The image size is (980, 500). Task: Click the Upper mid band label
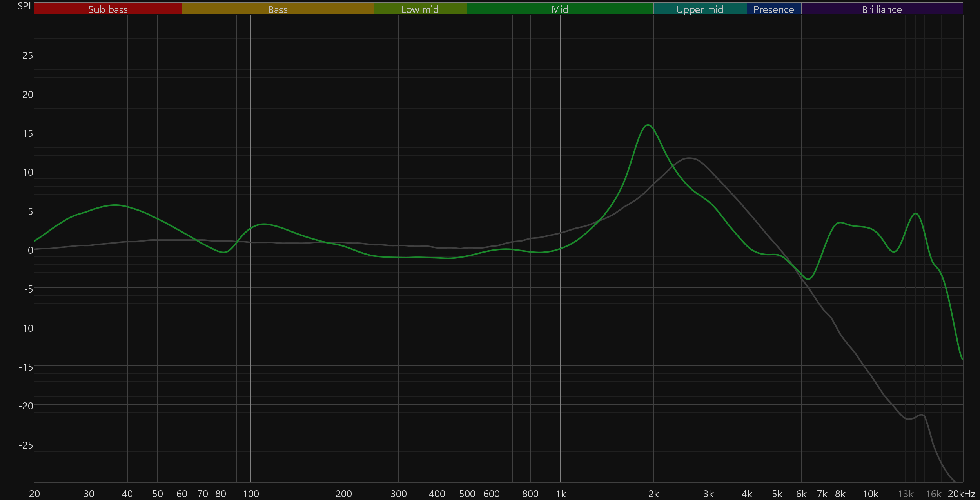pos(700,9)
